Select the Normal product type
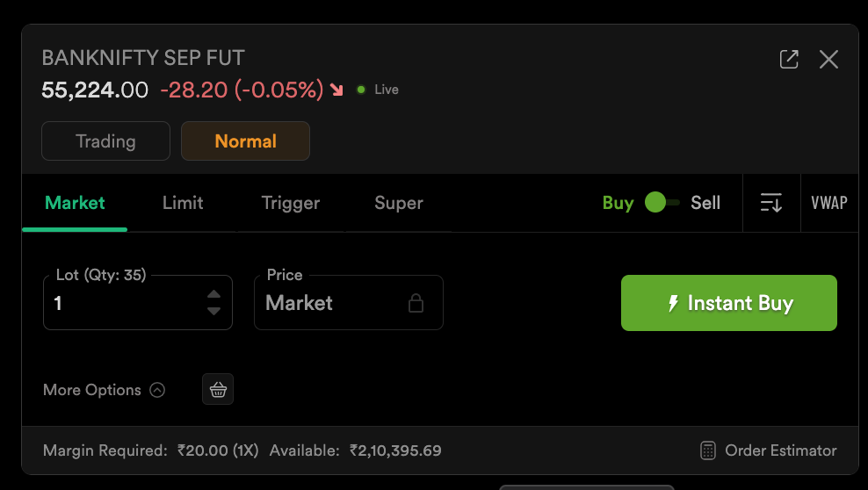The width and height of the screenshot is (868, 490). (x=245, y=141)
